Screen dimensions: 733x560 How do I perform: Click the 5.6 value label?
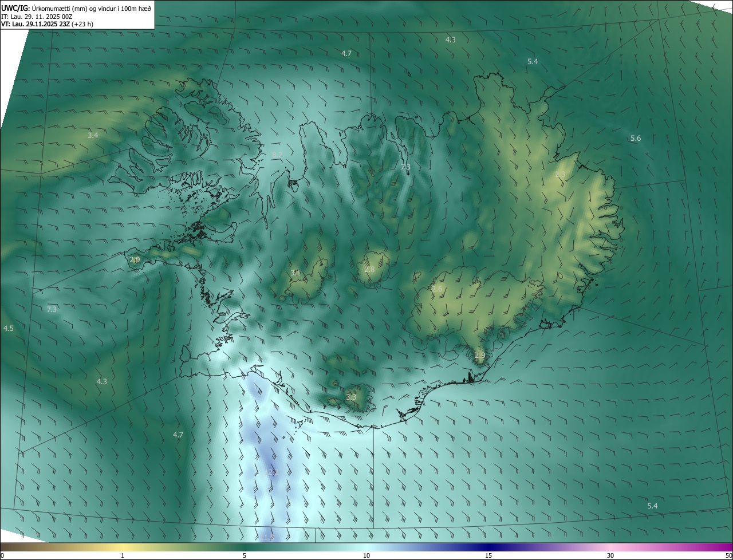[636, 139]
